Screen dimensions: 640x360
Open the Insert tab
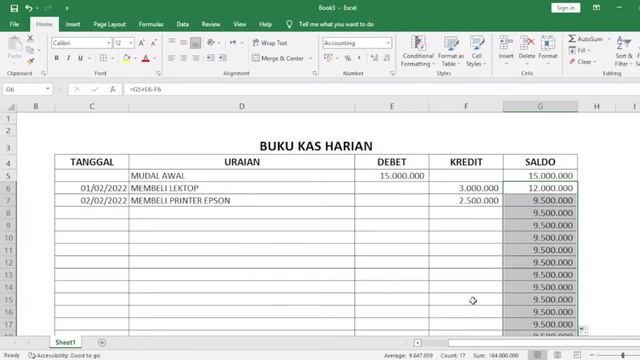pyautogui.click(x=73, y=24)
